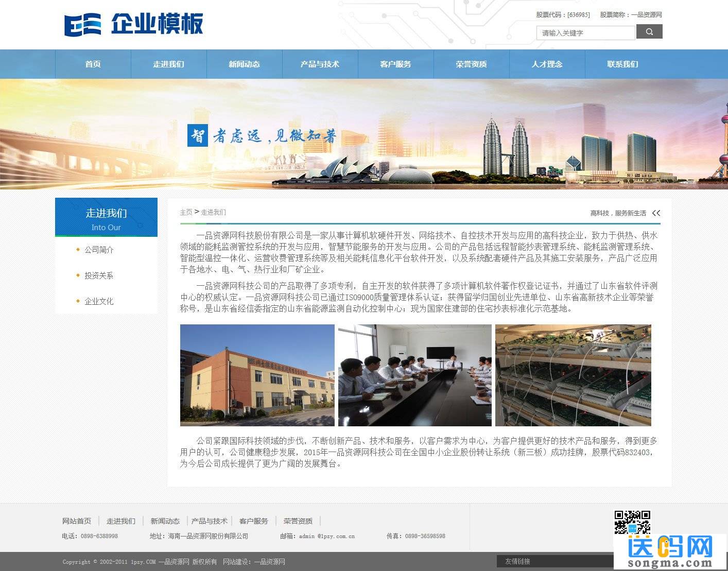
Task: Select 公司简介 in the sidebar
Action: tap(99, 250)
